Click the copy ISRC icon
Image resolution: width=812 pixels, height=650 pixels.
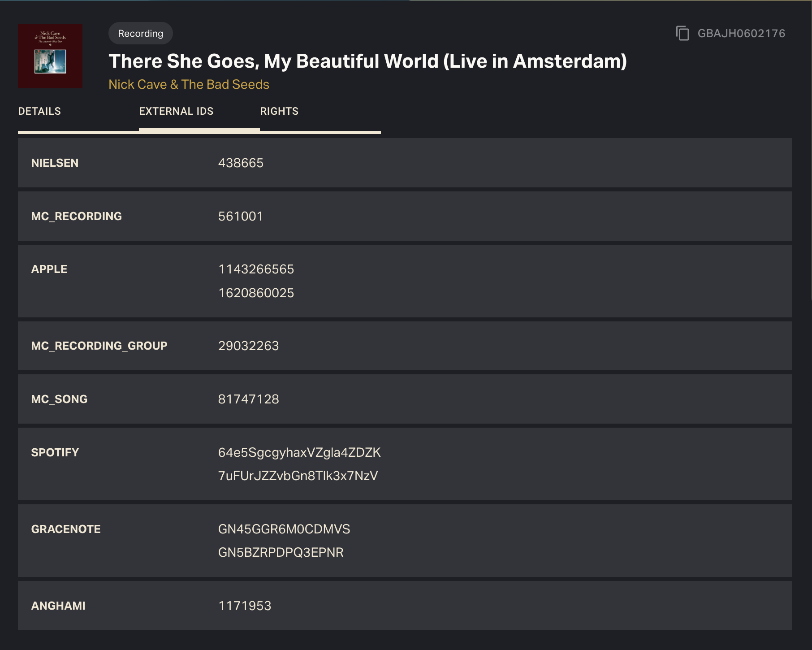[682, 34]
